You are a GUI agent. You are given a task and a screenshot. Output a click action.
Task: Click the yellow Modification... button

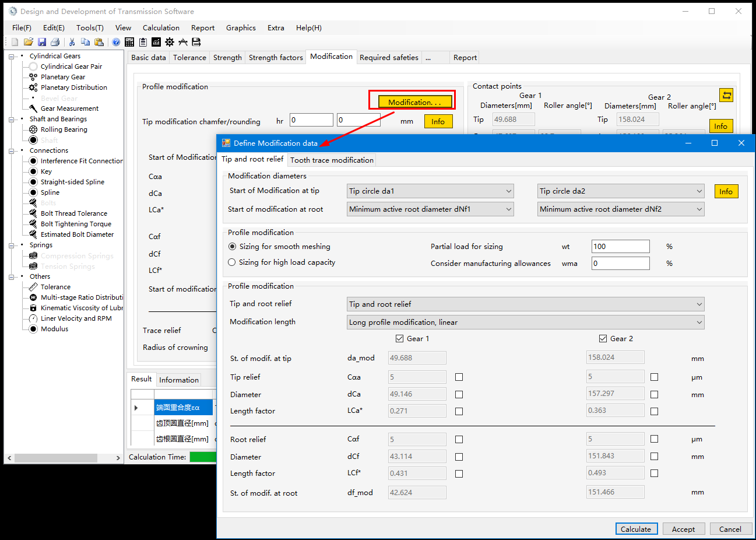[415, 102]
